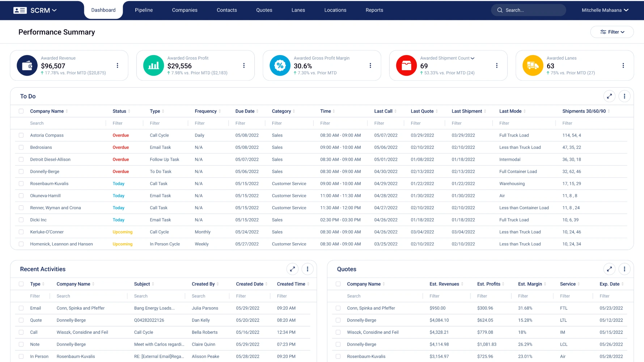This screenshot has height=362, width=644.
Task: Select all rows in To Do table
Action: (x=21, y=111)
